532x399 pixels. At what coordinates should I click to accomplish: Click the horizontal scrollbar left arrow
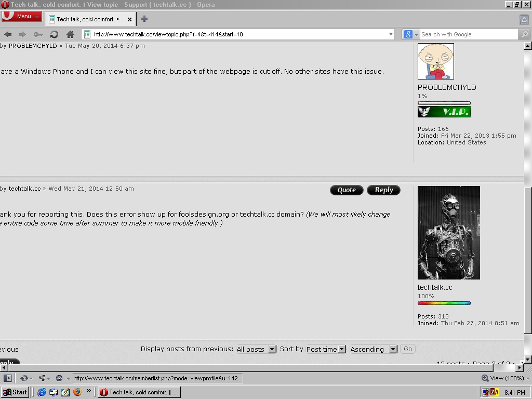click(x=4, y=367)
